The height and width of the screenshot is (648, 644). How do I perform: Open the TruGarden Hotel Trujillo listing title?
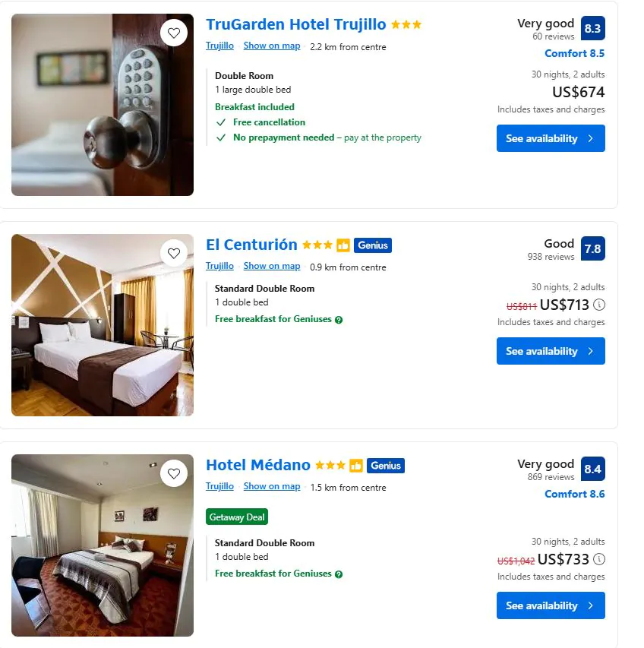pos(295,24)
